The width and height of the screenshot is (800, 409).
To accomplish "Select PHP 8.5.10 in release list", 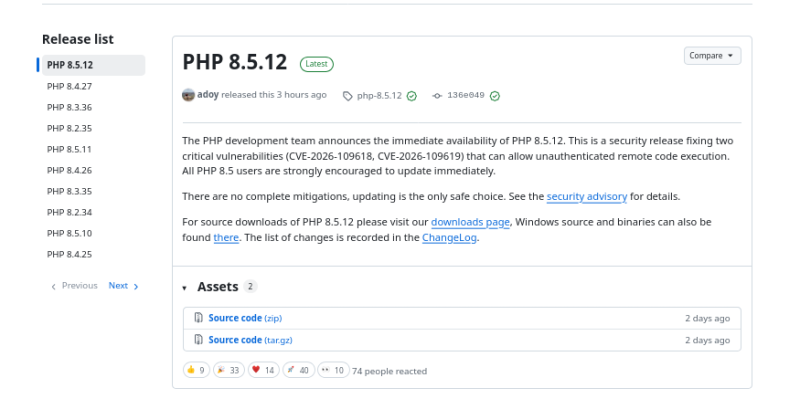I will tap(69, 233).
